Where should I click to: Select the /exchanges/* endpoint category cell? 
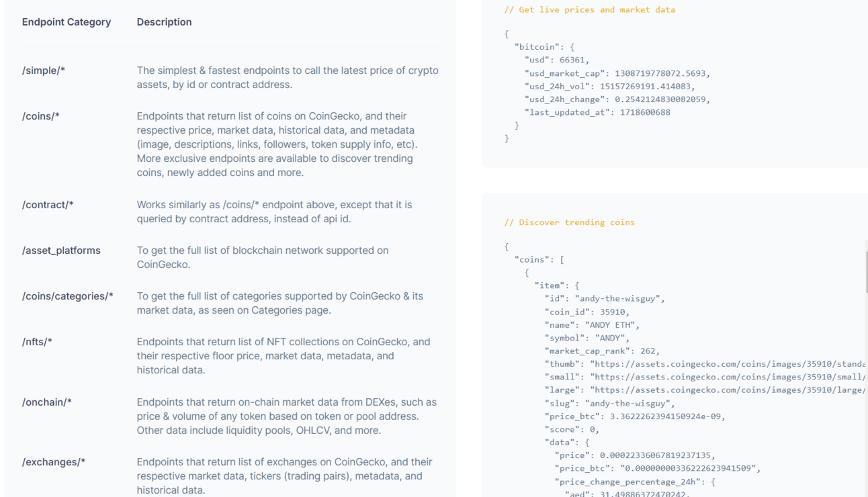click(x=54, y=462)
